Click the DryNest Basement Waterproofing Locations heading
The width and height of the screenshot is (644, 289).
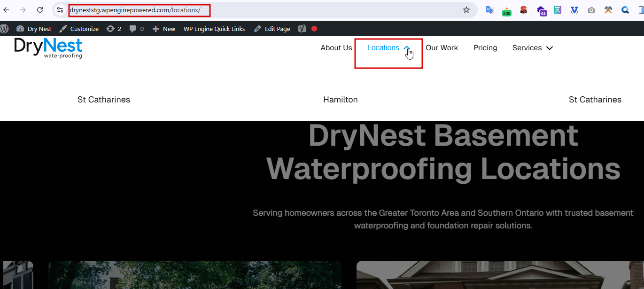[x=443, y=152]
